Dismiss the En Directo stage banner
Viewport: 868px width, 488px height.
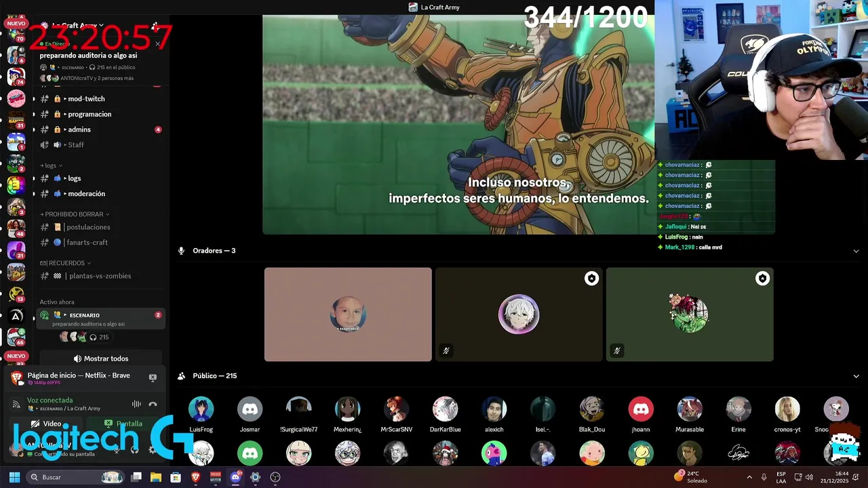(x=157, y=44)
